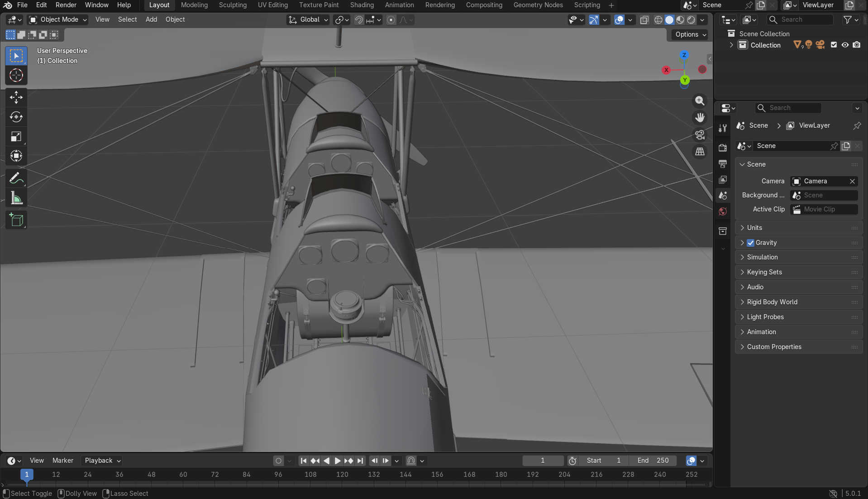This screenshot has width=868, height=499.
Task: Open the Add menu in viewport header
Action: (151, 19)
